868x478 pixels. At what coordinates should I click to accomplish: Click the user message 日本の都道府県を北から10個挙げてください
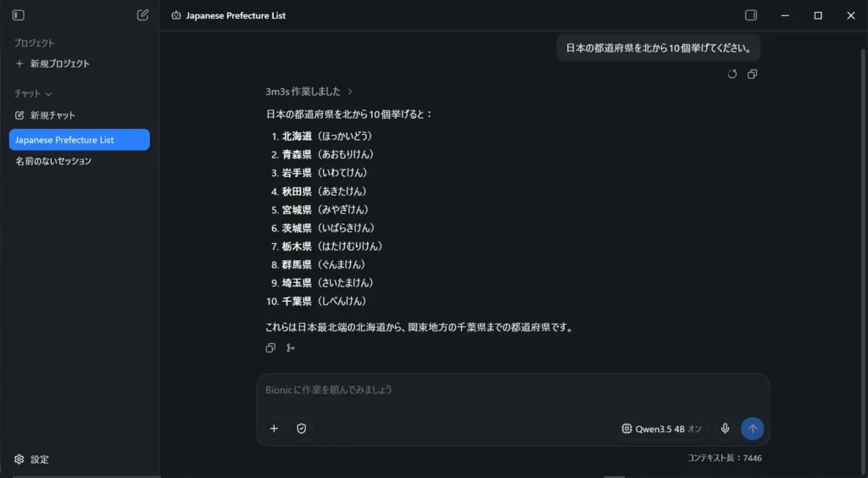click(658, 48)
